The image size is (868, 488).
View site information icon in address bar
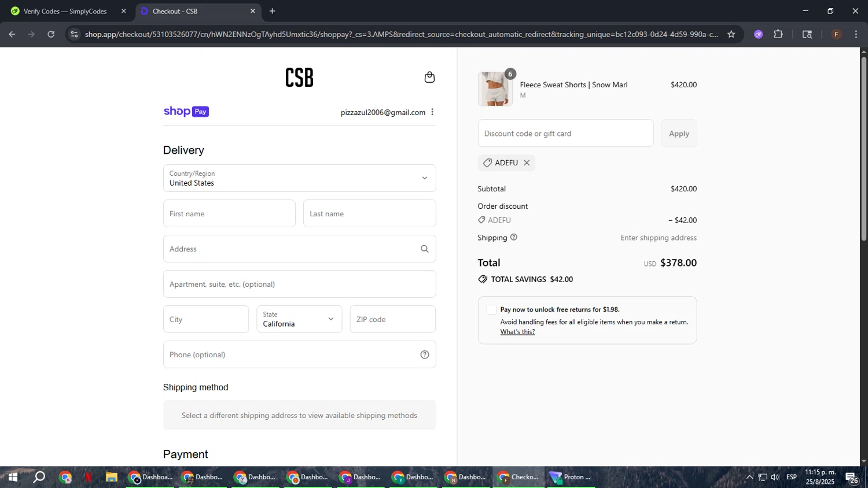[74, 34]
